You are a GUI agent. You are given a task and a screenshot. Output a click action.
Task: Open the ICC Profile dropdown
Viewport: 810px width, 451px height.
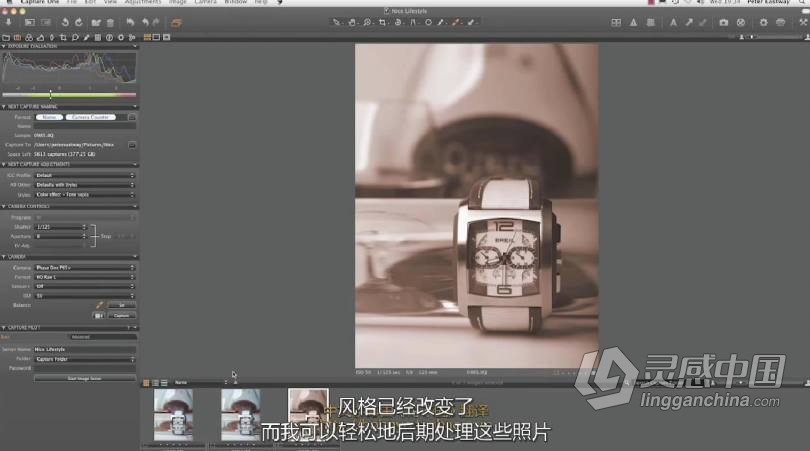[x=85, y=175]
